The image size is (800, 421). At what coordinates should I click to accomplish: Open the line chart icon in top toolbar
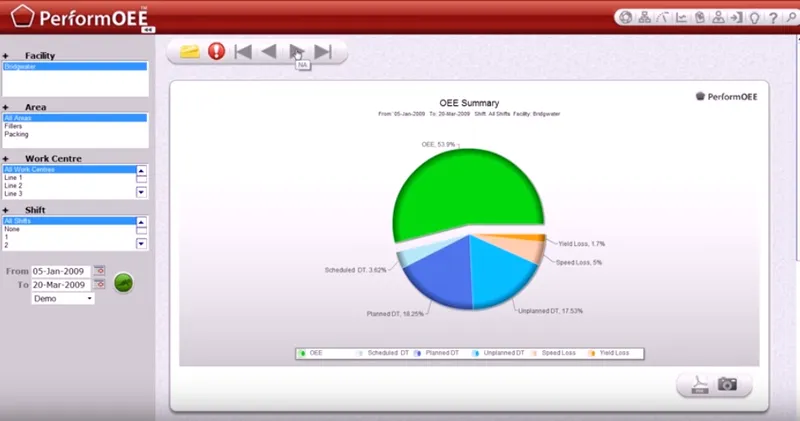coord(681,17)
